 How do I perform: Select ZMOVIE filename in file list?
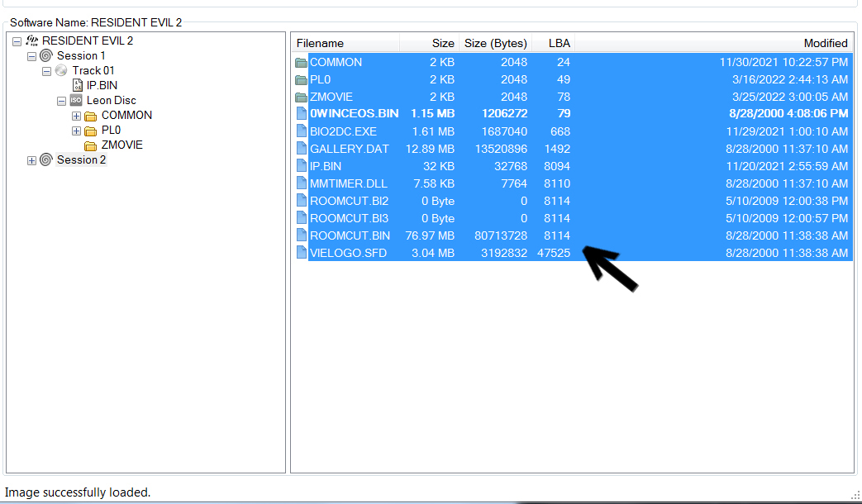(331, 97)
